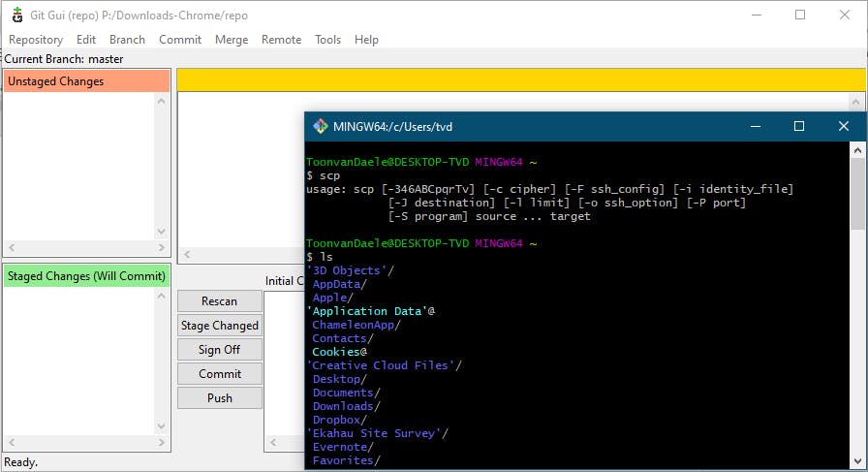The image size is (868, 472).
Task: Click left arrow of Unstaged Changes horizontal scrollbar
Action: tap(12, 248)
